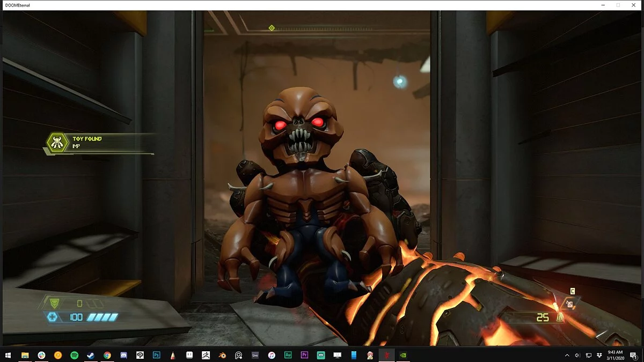The image size is (644, 362).
Task: Click the Toy Found Imp notification
Action: [100, 143]
